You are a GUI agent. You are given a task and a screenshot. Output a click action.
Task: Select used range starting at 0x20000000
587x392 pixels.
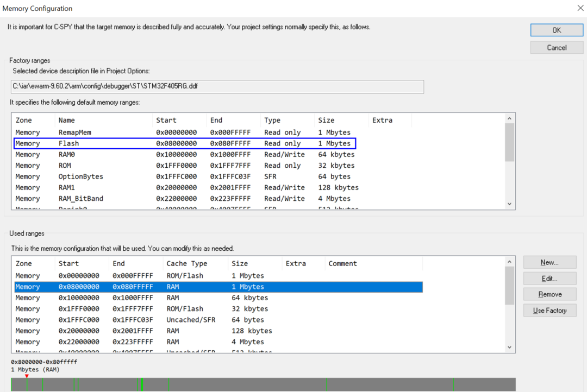tap(218, 331)
